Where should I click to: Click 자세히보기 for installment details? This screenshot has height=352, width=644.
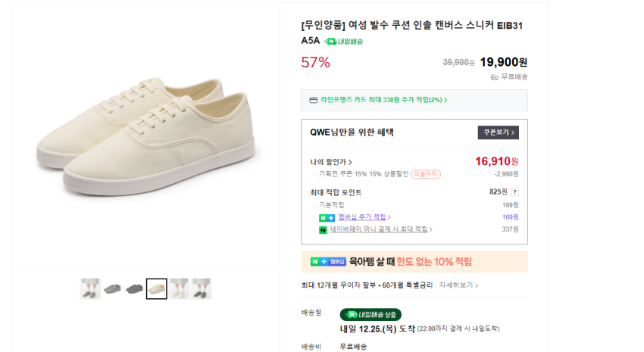click(458, 285)
